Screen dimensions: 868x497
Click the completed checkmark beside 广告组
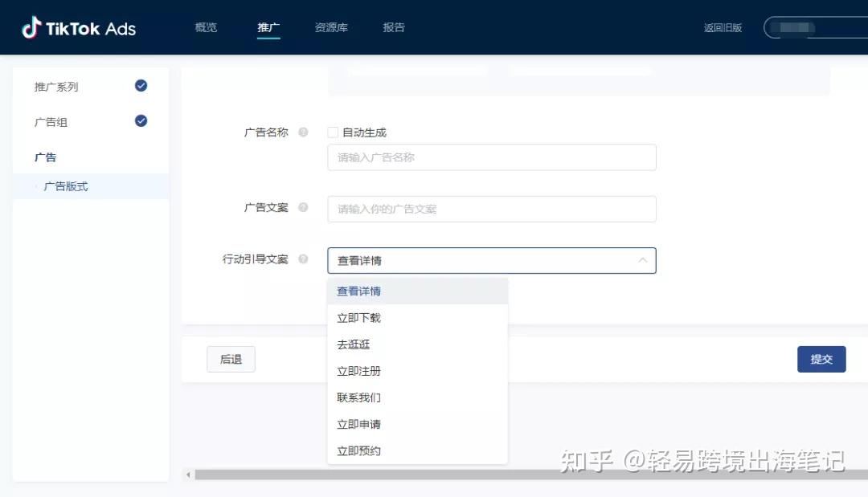tap(141, 120)
